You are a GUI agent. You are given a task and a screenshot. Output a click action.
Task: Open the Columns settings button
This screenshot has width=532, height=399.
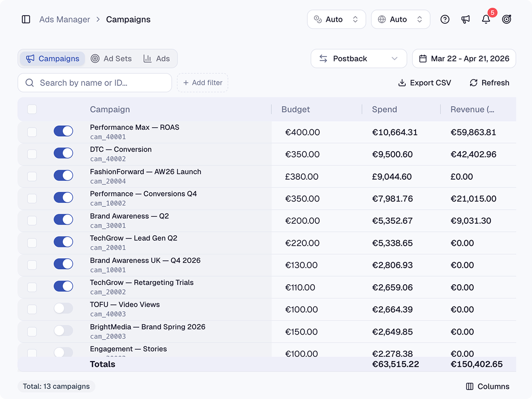pos(487,387)
